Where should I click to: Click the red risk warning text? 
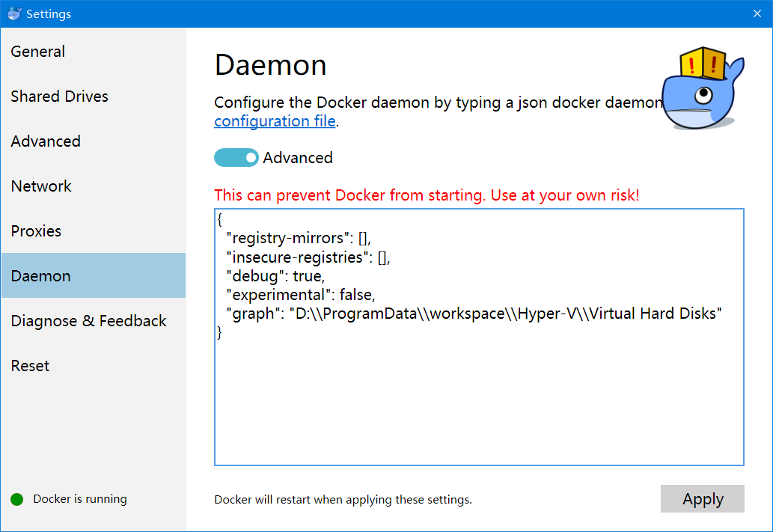[x=427, y=195]
